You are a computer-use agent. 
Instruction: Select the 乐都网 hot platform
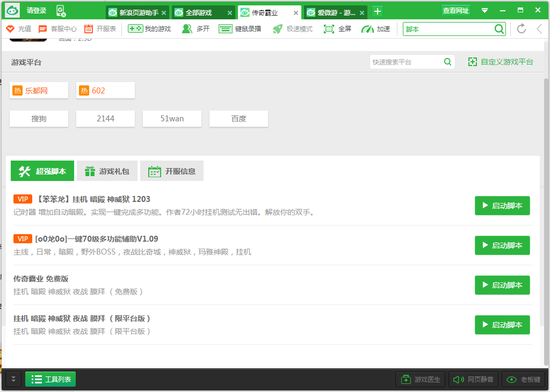click(38, 90)
